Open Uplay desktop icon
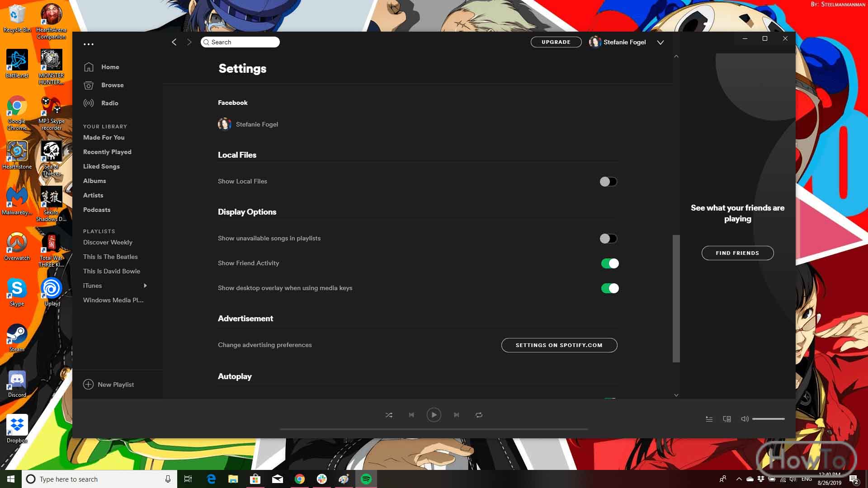 52,292
